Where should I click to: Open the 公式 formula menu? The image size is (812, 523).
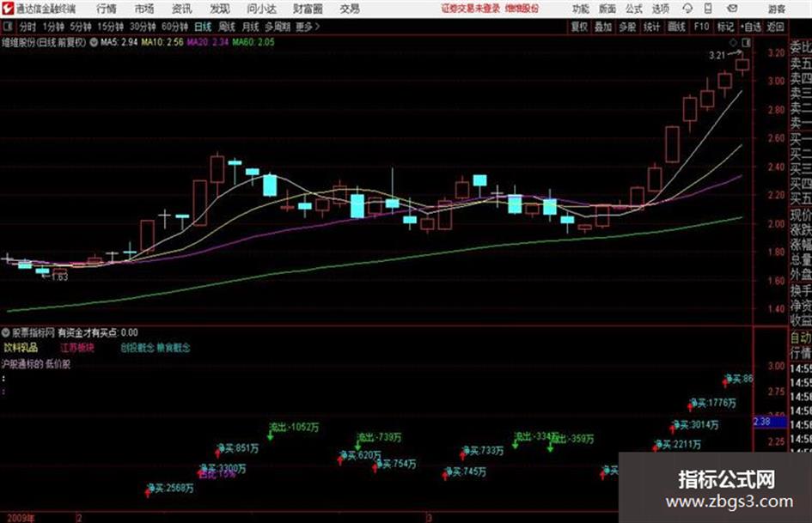tap(634, 9)
